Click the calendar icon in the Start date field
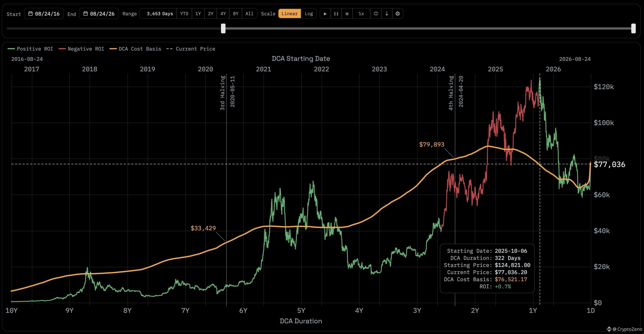644x334 pixels. click(31, 13)
